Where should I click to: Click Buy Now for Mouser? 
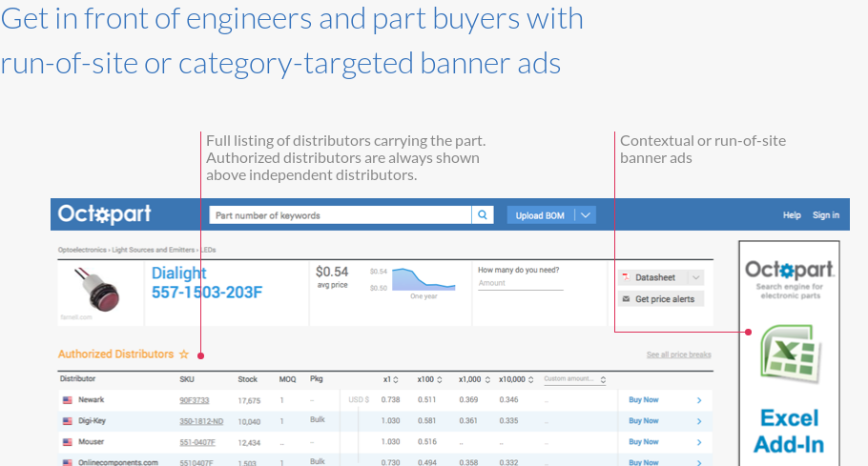coord(643,441)
